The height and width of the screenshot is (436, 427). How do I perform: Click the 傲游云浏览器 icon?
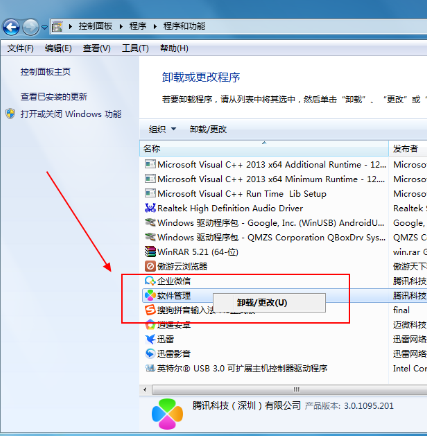tap(150, 266)
